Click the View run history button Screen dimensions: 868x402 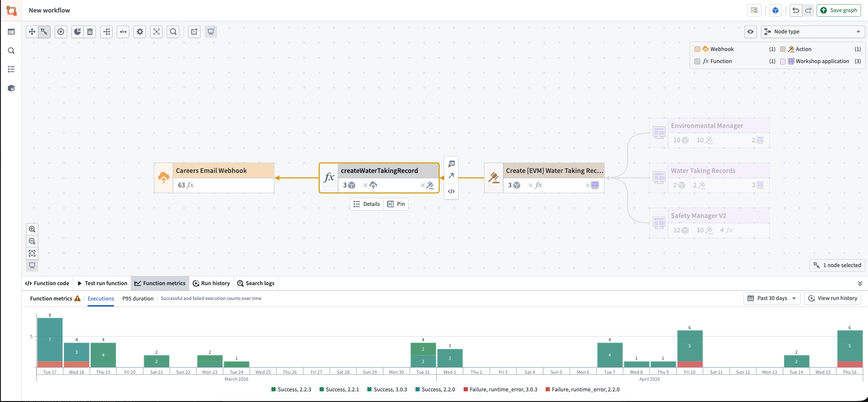point(832,298)
